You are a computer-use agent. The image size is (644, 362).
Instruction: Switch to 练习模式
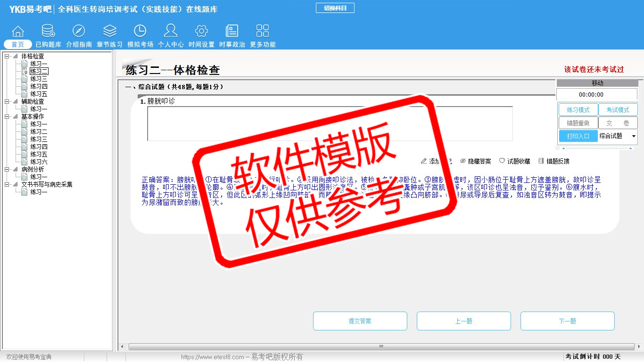tap(578, 110)
